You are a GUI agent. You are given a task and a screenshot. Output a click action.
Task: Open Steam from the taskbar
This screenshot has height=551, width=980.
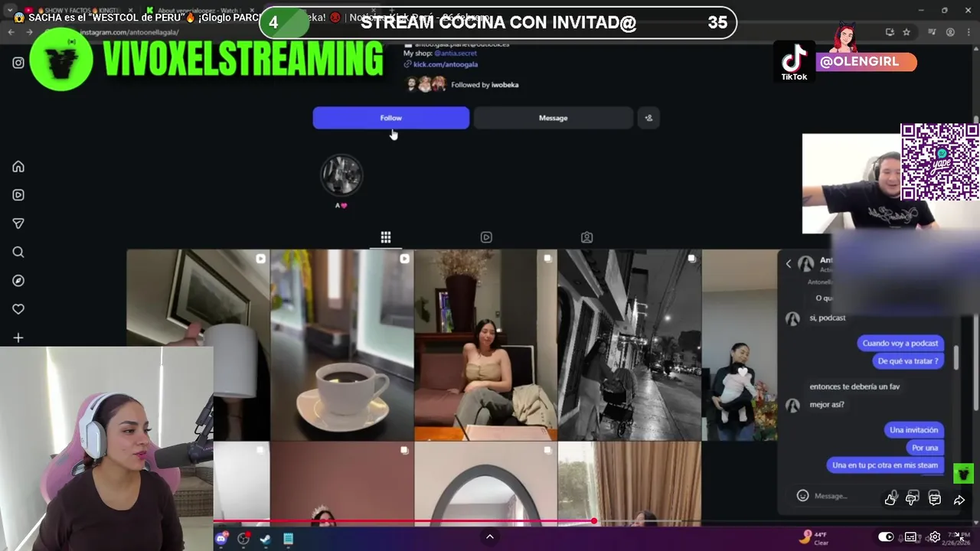[265, 539]
